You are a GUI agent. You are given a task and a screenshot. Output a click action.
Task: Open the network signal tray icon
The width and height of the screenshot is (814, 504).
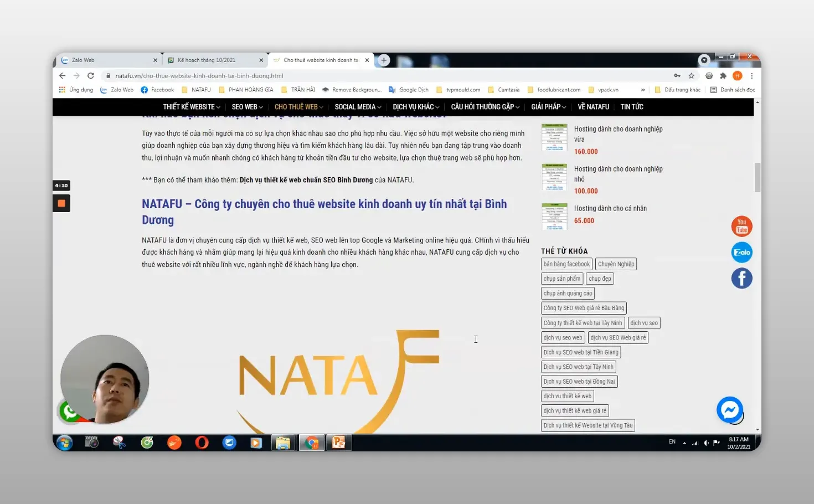(695, 443)
